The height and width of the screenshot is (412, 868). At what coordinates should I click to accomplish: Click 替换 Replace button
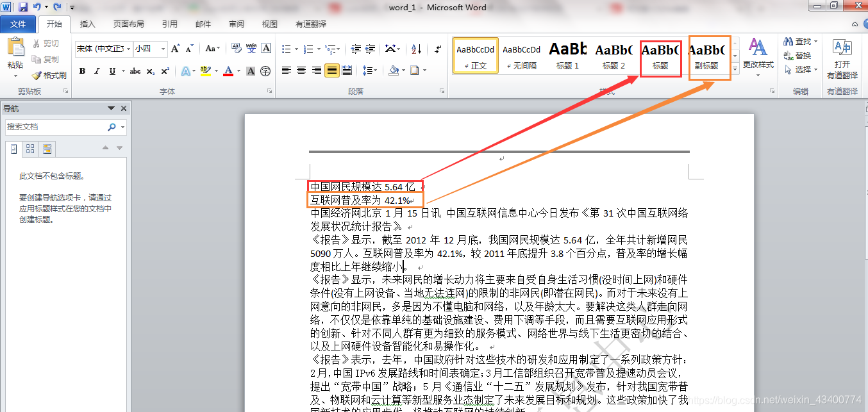(797, 55)
